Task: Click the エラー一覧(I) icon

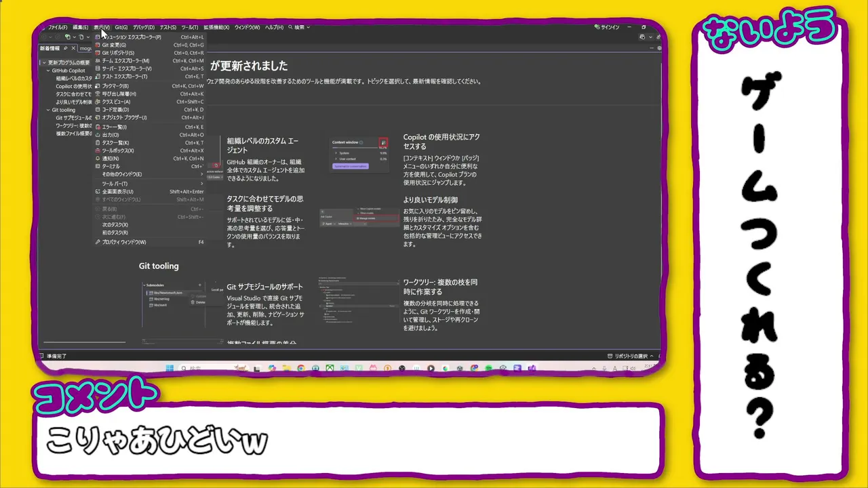Action: (x=98, y=127)
